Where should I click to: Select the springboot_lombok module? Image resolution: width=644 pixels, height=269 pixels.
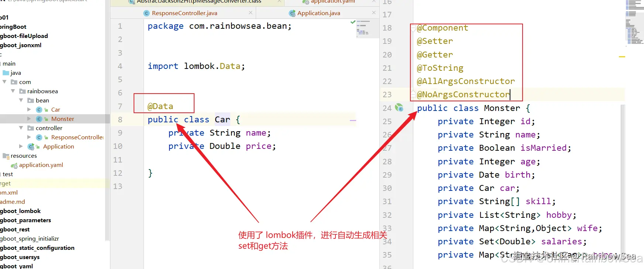click(20, 211)
